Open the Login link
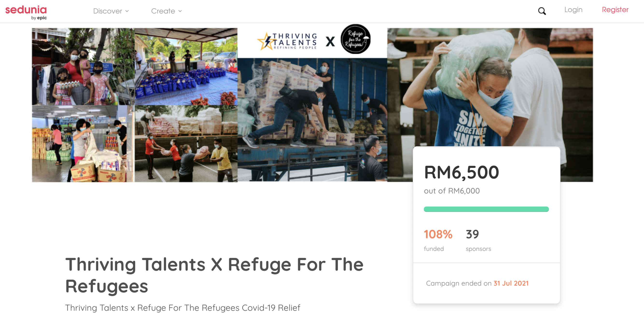The width and height of the screenshot is (644, 318). click(573, 10)
